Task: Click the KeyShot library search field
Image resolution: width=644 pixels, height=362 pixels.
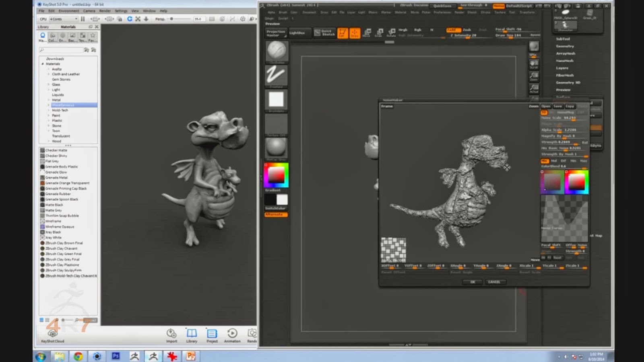Action: coord(61,50)
